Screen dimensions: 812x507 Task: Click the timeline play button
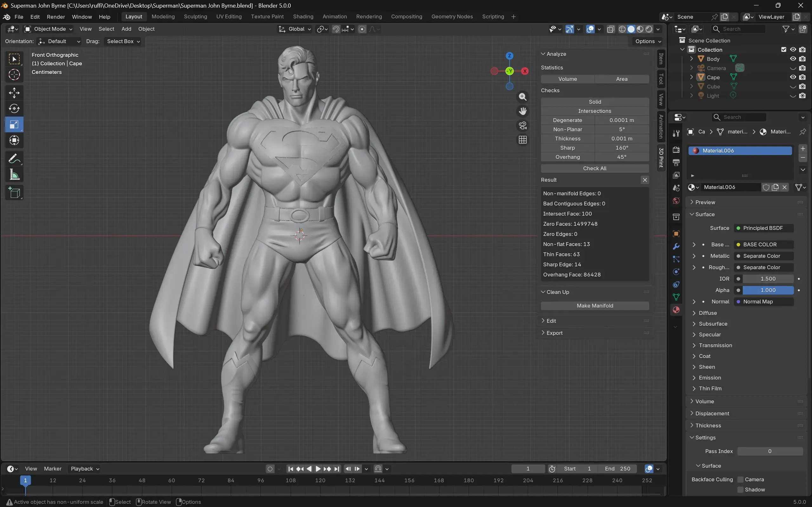318,469
